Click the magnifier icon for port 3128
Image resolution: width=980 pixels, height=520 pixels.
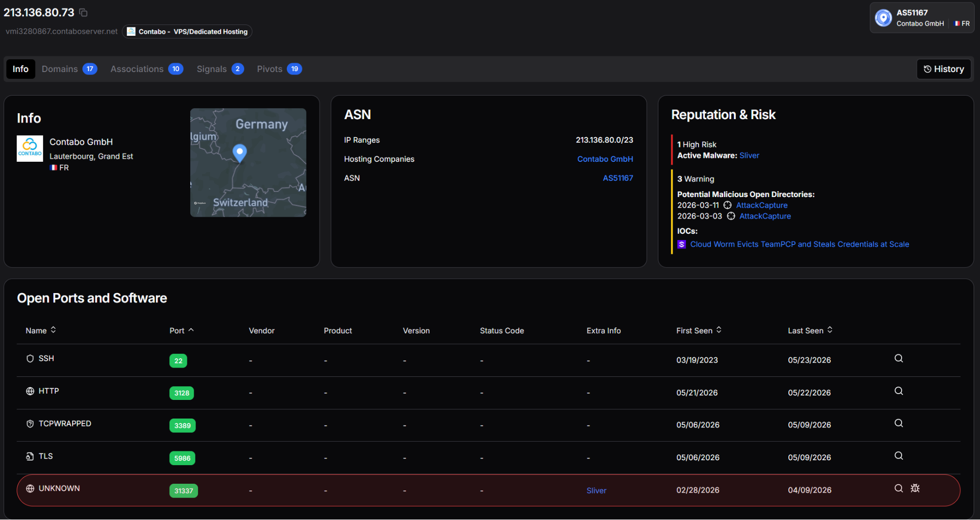[899, 391]
